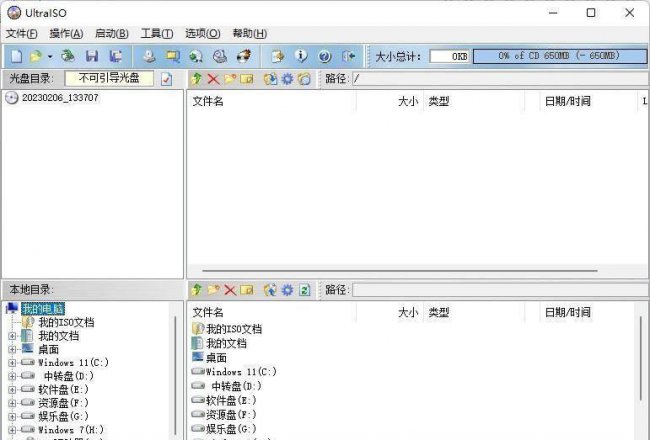Viewport: 650px width, 440px height.
Task: Click the gear Properties icon in image pane toolbar
Action: pyautogui.click(x=287, y=79)
